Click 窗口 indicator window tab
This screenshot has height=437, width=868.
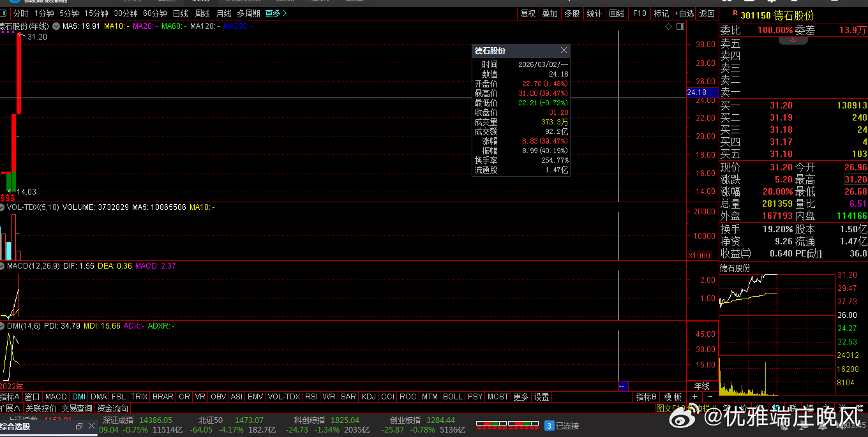pyautogui.click(x=33, y=397)
